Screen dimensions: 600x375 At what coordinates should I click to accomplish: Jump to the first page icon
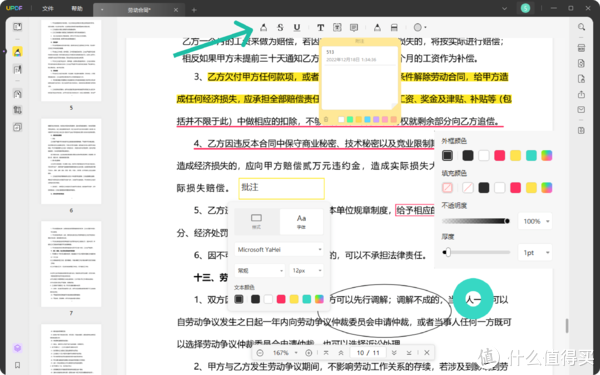326,353
